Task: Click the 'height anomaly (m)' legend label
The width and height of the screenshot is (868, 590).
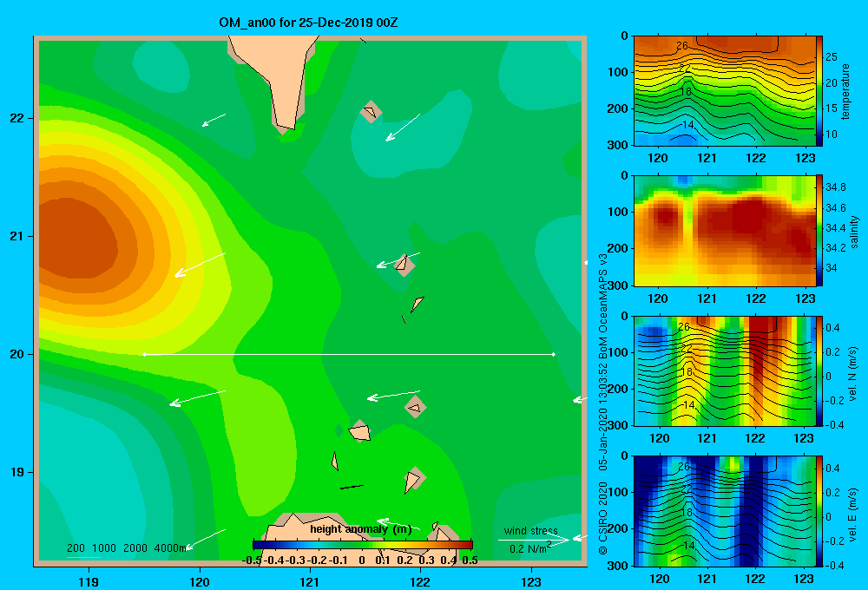Action: [361, 529]
